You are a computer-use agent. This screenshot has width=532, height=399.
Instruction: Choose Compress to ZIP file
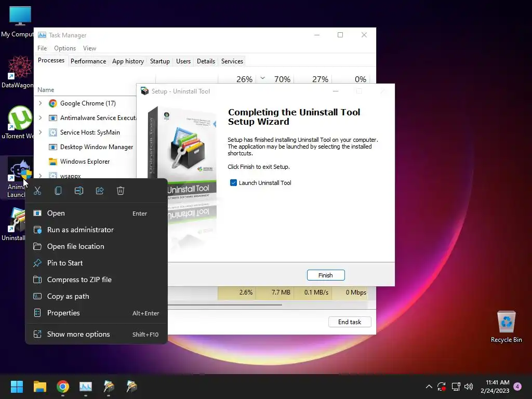(96, 280)
